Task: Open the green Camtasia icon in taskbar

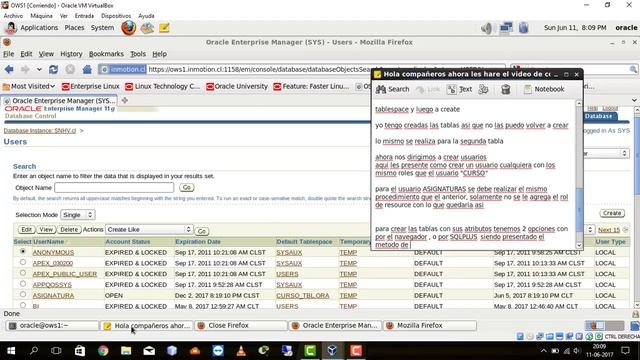Action: 310,351
